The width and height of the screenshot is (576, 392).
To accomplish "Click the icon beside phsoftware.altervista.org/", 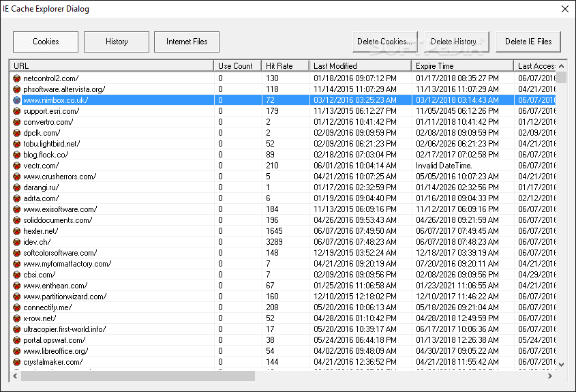I will tap(16, 89).
